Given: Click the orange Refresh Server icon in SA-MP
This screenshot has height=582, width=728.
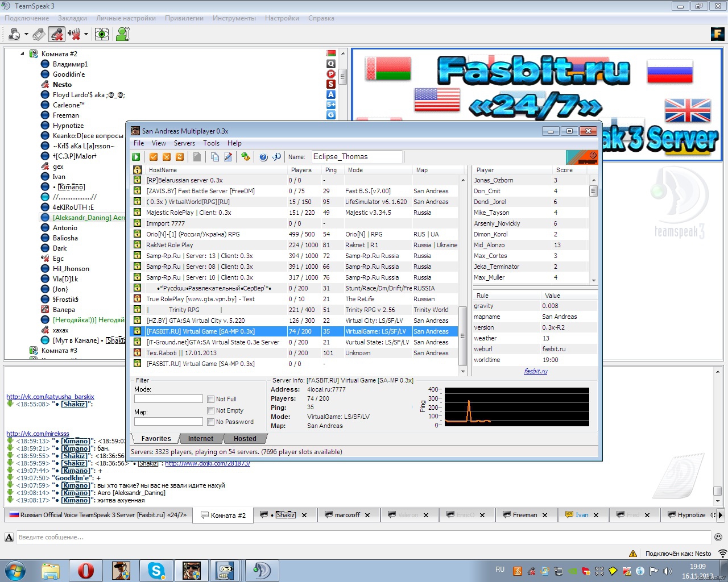Looking at the screenshot, I should (x=180, y=157).
